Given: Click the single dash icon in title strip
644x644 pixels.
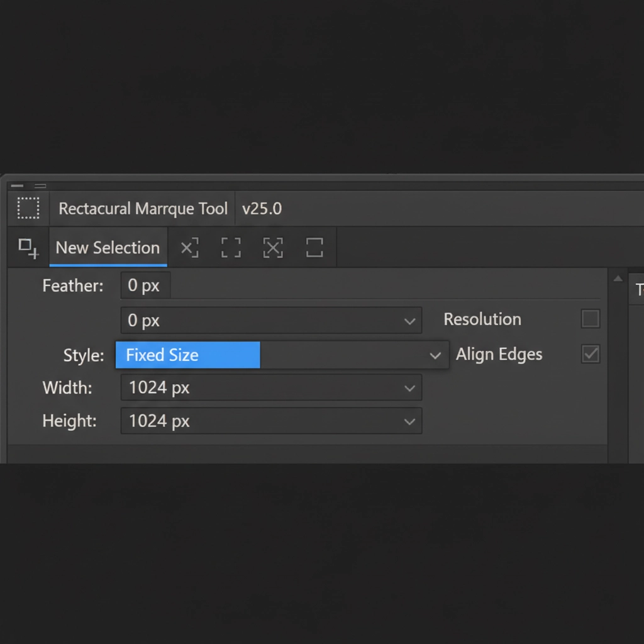Looking at the screenshot, I should (x=17, y=186).
